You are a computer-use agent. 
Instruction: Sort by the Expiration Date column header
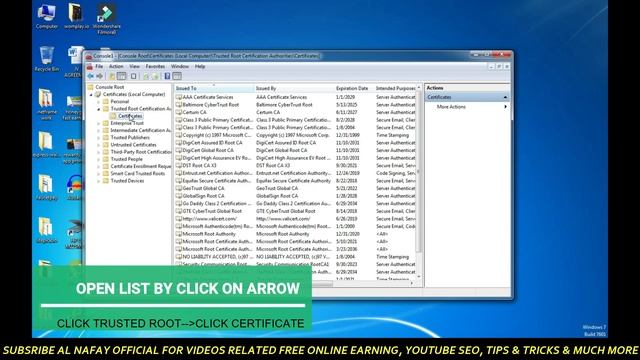[x=354, y=89]
